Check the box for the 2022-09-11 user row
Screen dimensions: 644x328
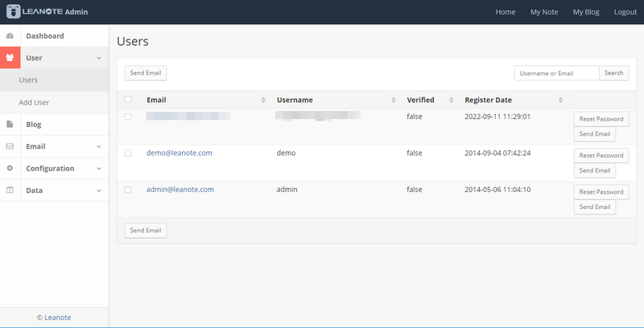click(x=128, y=117)
